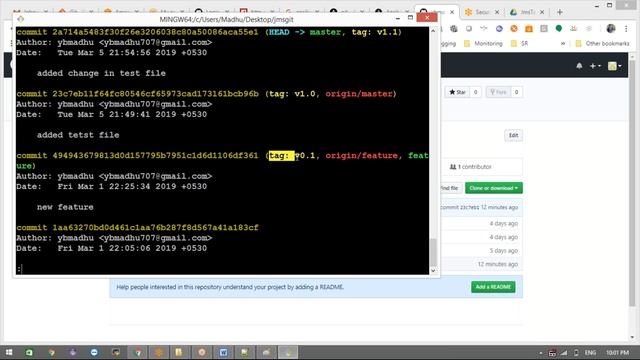
Task: Click the Edit button on GitHub page
Action: coord(513,135)
